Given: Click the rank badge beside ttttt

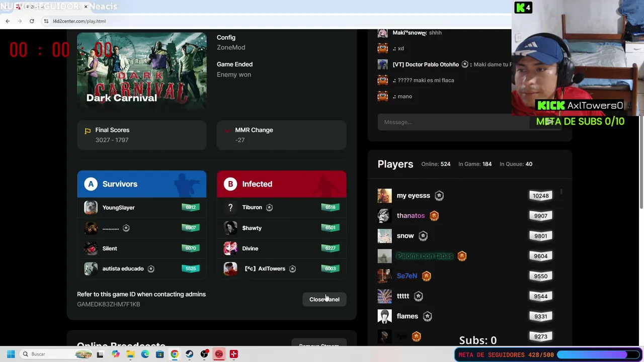Looking at the screenshot, I should (419, 296).
